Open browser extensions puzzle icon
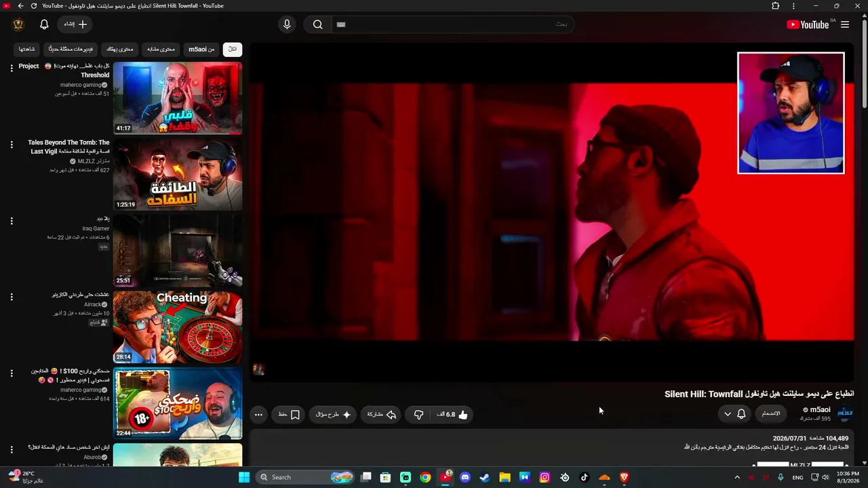 point(776,6)
